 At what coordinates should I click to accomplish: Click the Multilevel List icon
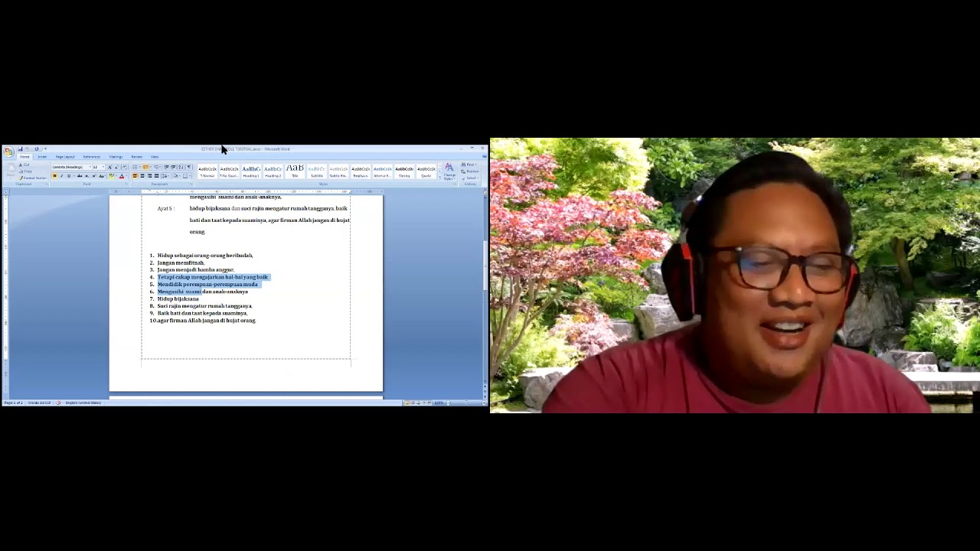pyautogui.click(x=156, y=167)
